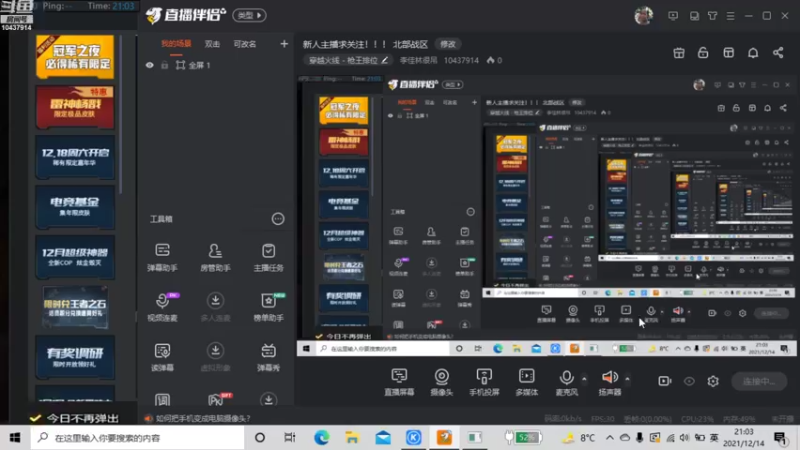Open the 榜单助手 tool
This screenshot has width=800, height=450.
(x=268, y=307)
